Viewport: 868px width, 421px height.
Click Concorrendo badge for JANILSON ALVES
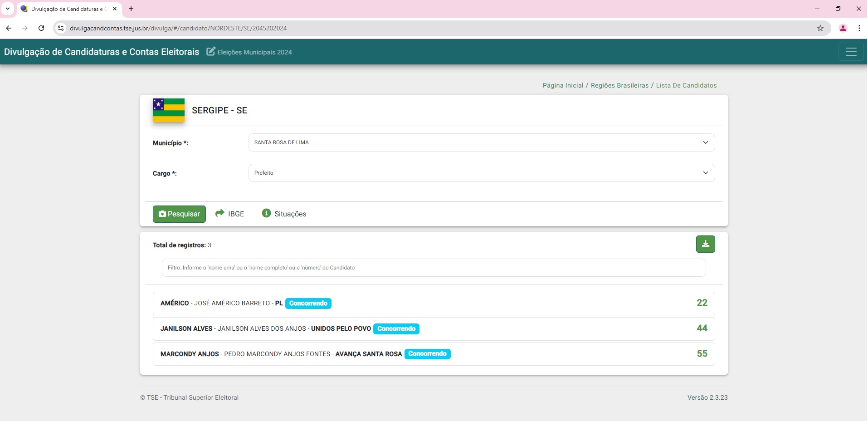(396, 329)
